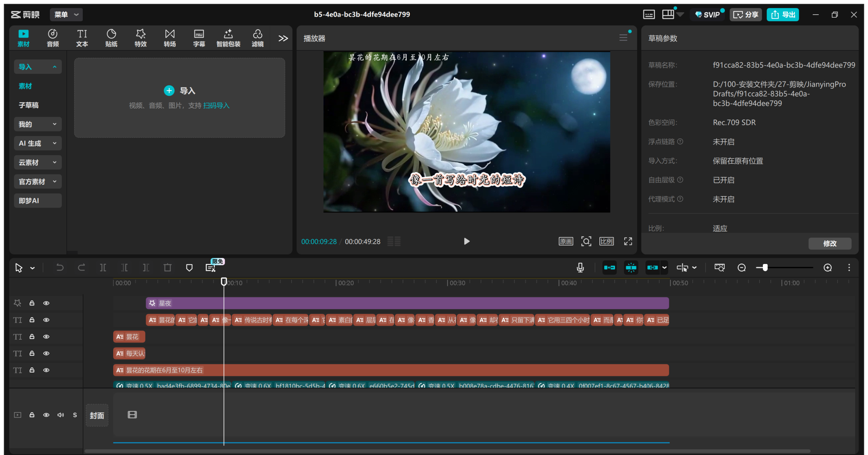
Task: Open the 转场 transitions tab
Action: click(x=170, y=38)
